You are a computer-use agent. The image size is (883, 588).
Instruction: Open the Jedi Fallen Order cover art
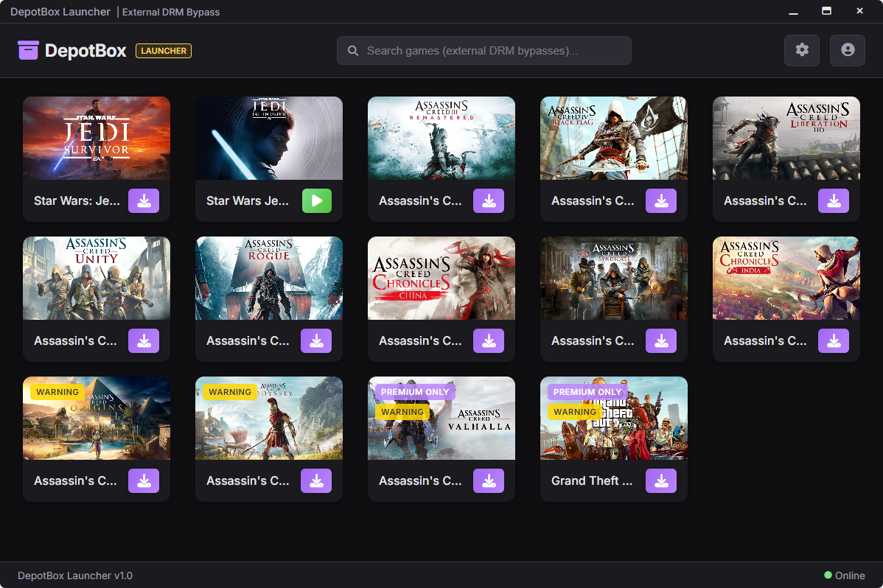[268, 138]
